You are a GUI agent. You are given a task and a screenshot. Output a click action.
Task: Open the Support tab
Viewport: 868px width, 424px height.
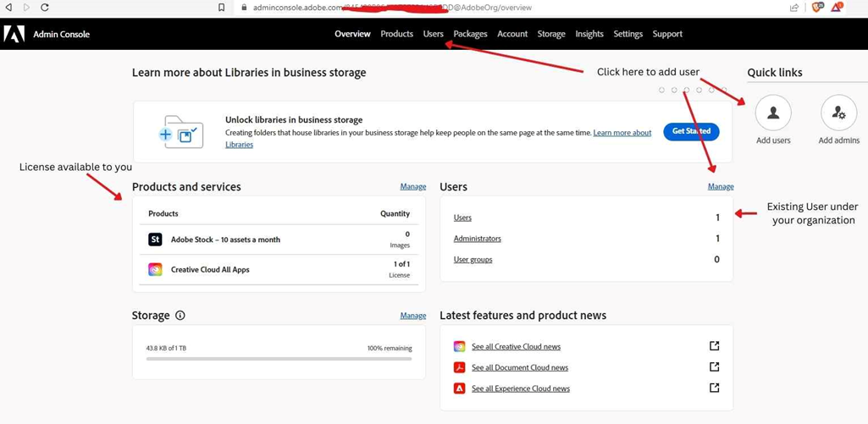667,34
